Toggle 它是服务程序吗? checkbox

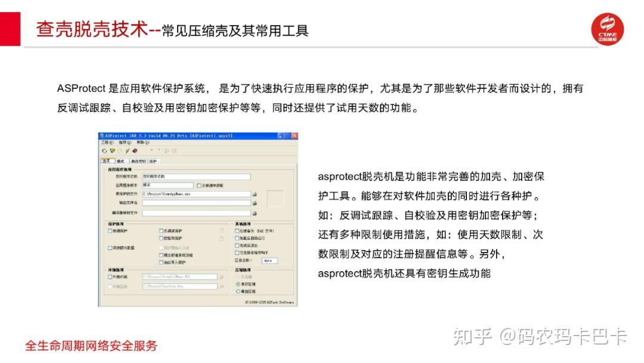(237, 253)
